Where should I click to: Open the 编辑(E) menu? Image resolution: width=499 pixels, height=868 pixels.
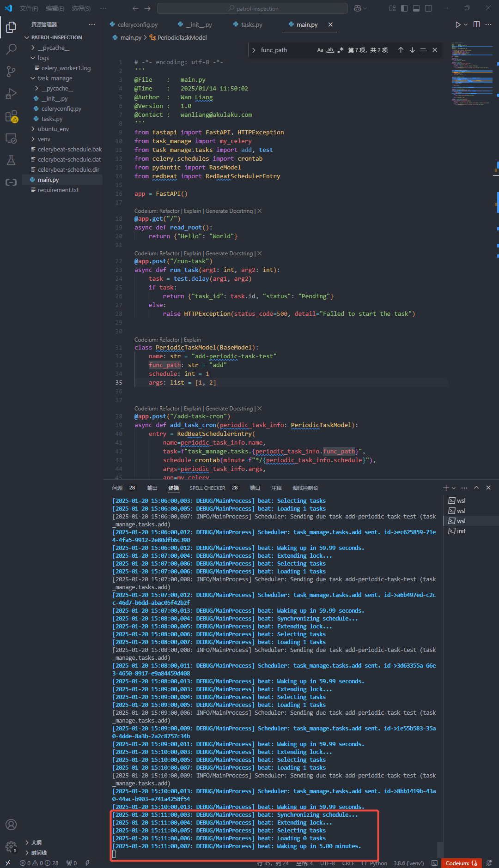point(55,8)
